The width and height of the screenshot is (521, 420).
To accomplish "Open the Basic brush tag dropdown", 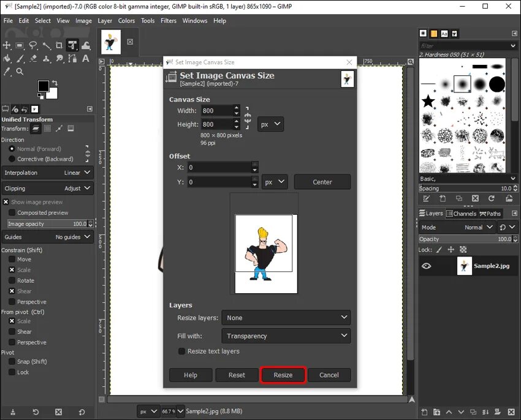I will tap(468, 179).
